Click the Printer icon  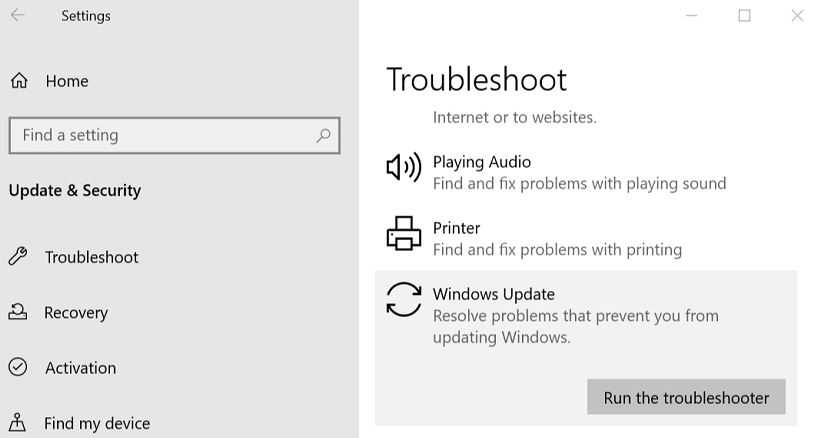(403, 234)
